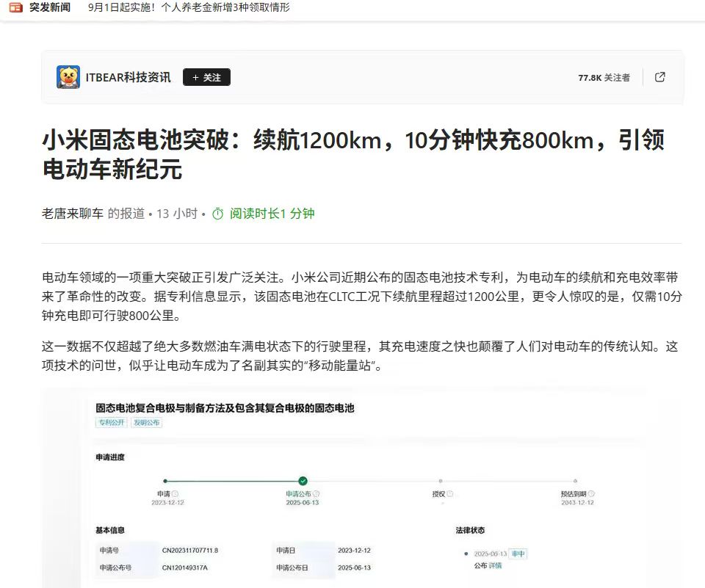Click the help icon next to 申请公布
705x588 pixels.
tap(316, 494)
